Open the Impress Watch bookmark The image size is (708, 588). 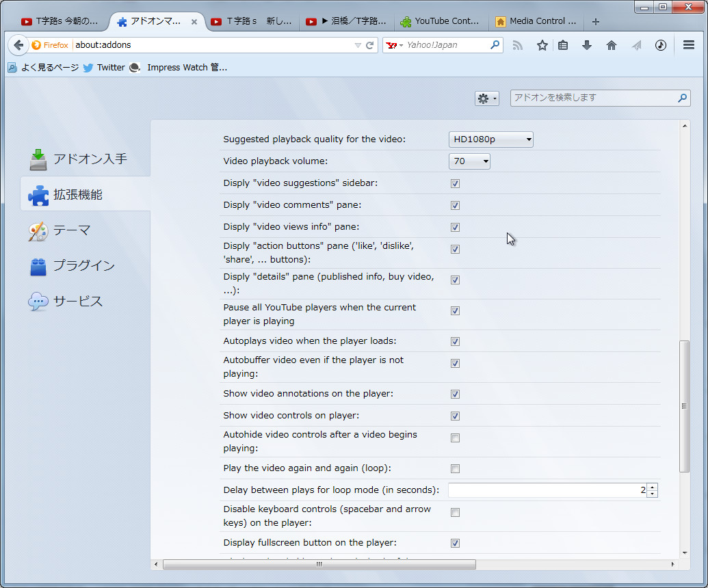[x=179, y=67]
